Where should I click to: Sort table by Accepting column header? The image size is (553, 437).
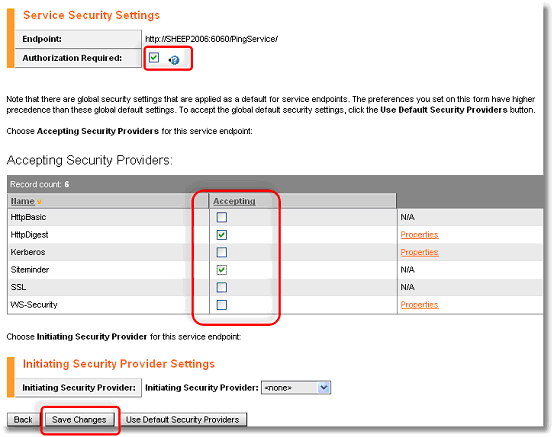(x=234, y=201)
